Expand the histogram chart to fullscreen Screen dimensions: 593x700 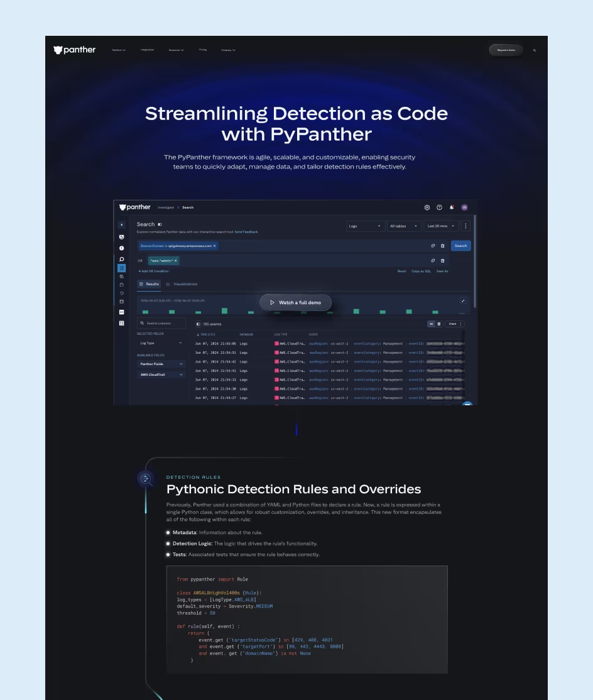(463, 301)
